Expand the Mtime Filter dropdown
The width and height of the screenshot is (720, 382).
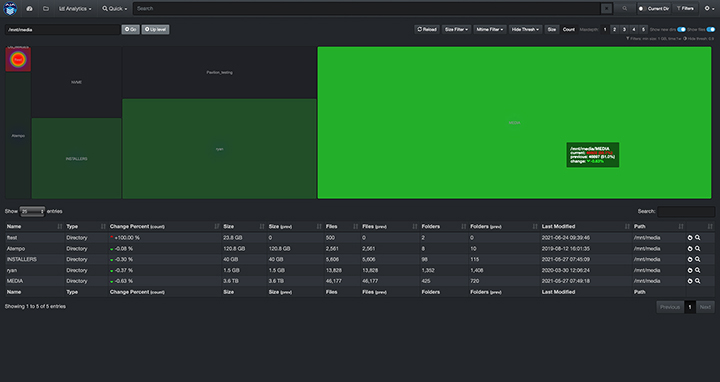490,29
